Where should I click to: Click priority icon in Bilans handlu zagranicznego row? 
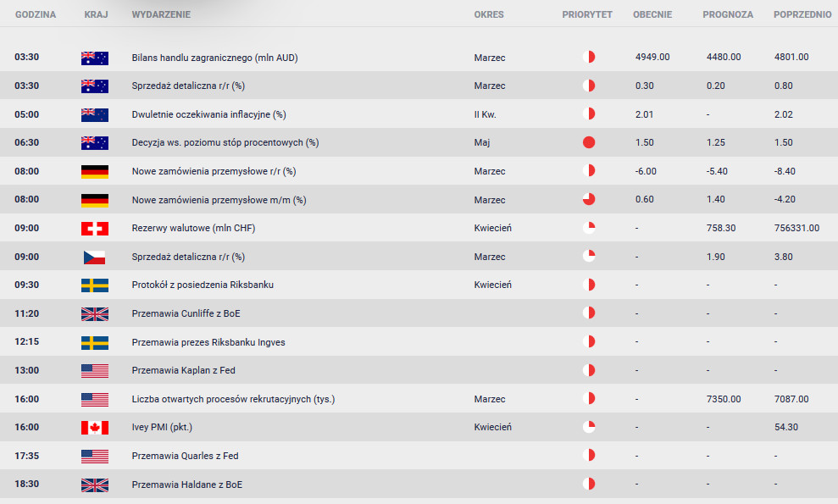tap(589, 57)
